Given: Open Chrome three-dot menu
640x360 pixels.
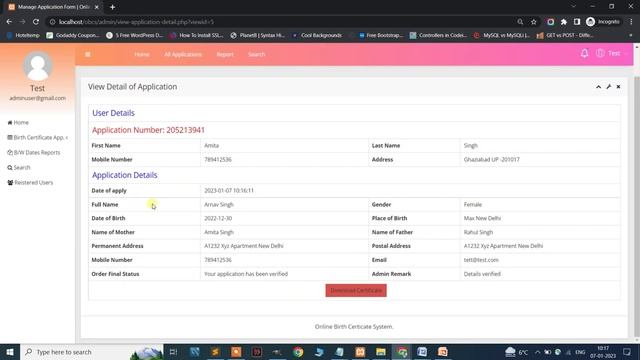Looking at the screenshot, I should [631, 22].
